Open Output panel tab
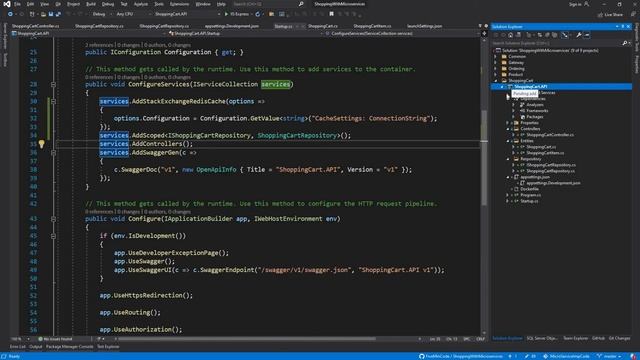Image resolution: width=640 pixels, height=360 pixels. pyautogui.click(x=36, y=347)
